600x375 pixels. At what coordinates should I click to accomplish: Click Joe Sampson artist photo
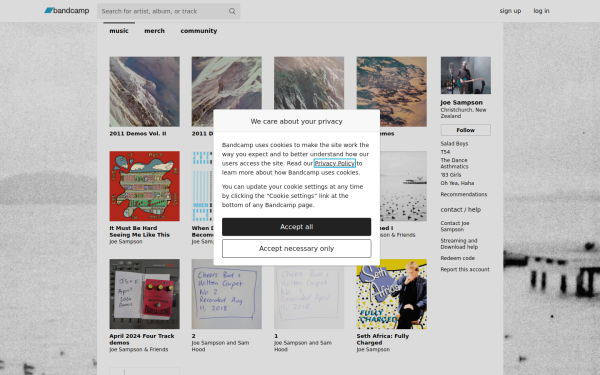pyautogui.click(x=465, y=75)
